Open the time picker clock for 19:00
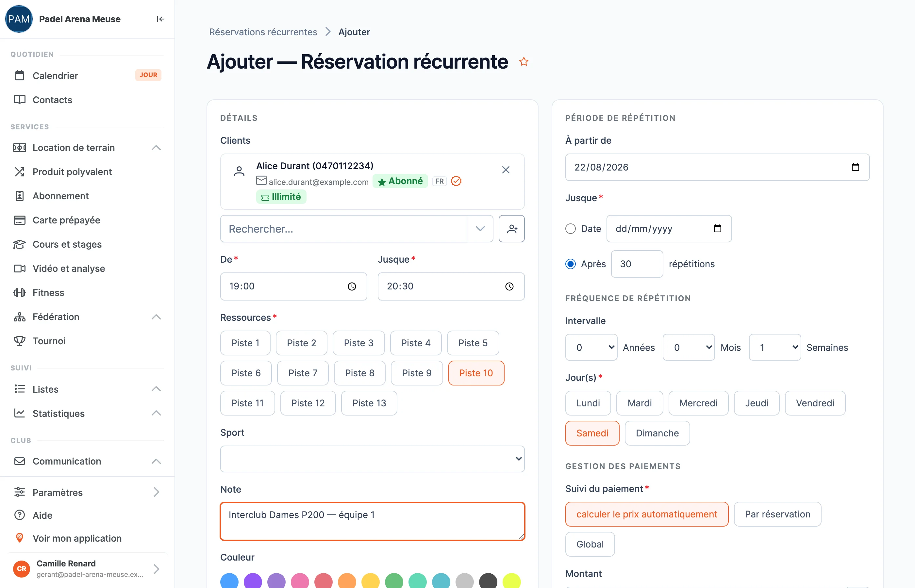Image resolution: width=915 pixels, height=588 pixels. coord(352,286)
